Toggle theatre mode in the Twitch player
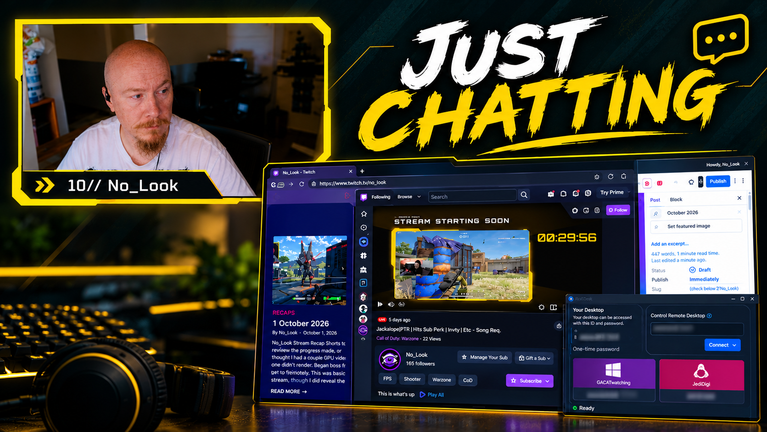This screenshot has width=767, height=432. 553,307
